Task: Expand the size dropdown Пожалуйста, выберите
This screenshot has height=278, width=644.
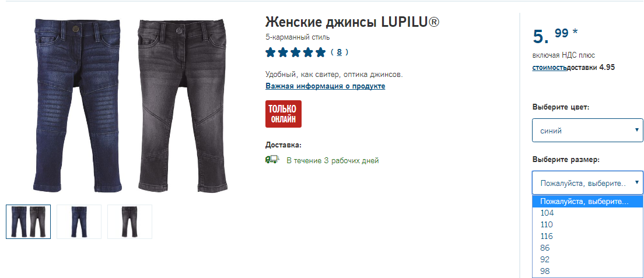Action: (587, 183)
